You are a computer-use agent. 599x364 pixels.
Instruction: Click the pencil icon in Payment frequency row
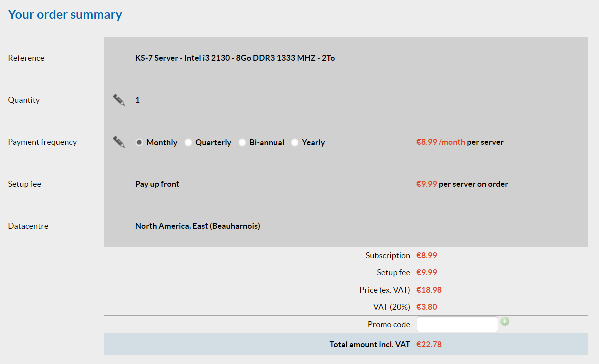click(119, 142)
